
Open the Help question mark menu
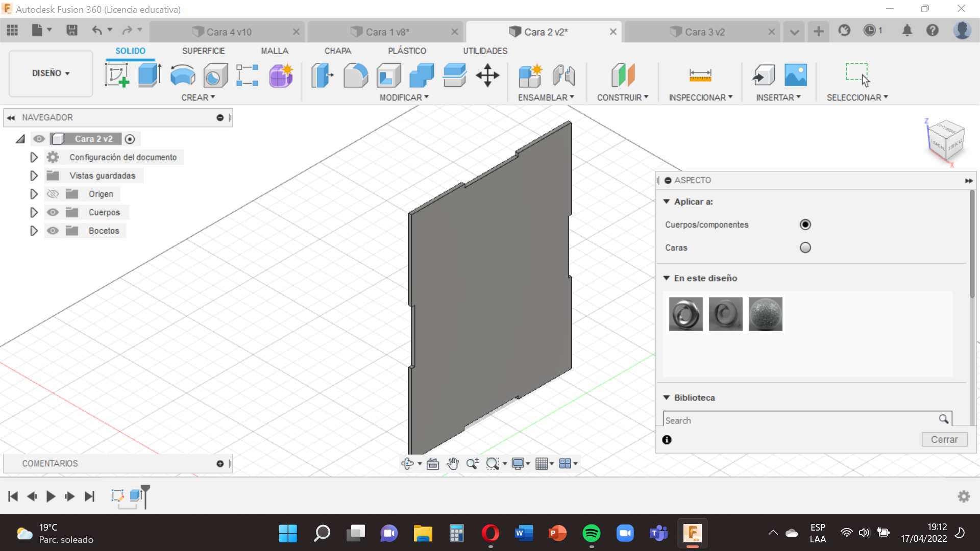pyautogui.click(x=933, y=31)
